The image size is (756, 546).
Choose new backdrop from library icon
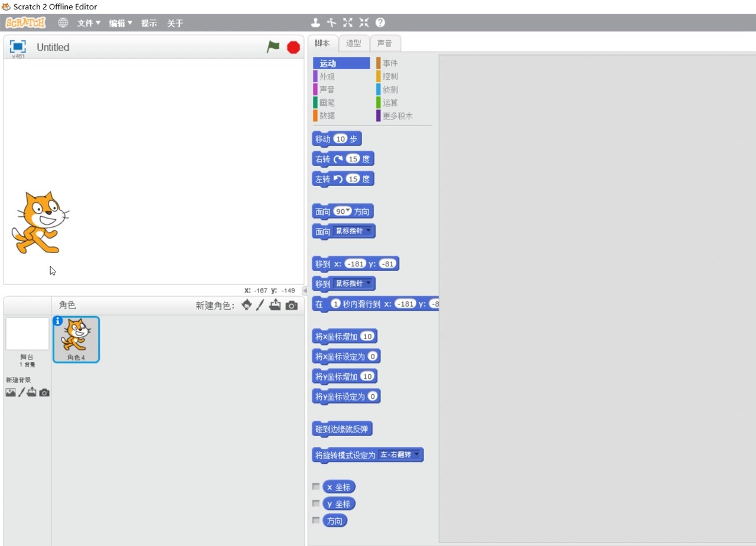(x=11, y=392)
